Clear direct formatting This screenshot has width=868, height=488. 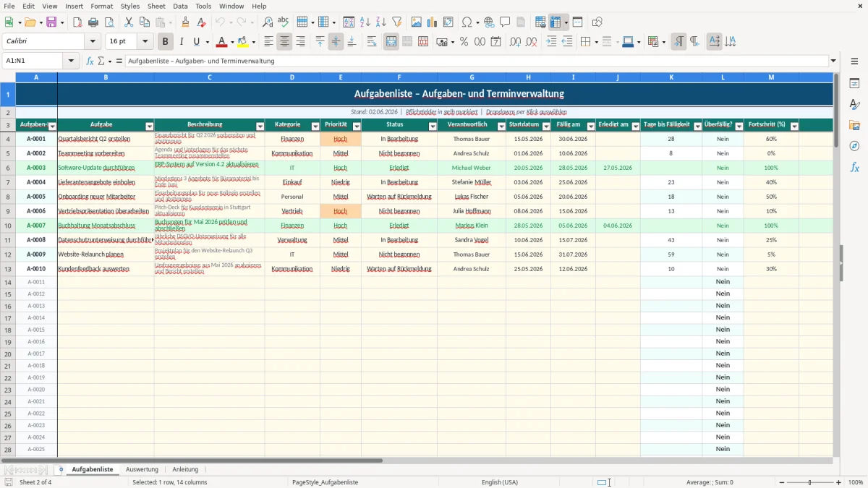point(201,22)
